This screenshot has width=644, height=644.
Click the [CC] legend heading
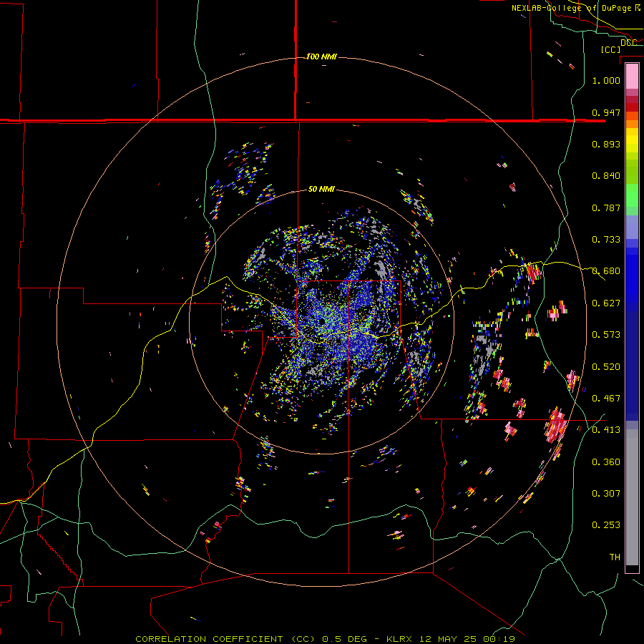pos(611,49)
